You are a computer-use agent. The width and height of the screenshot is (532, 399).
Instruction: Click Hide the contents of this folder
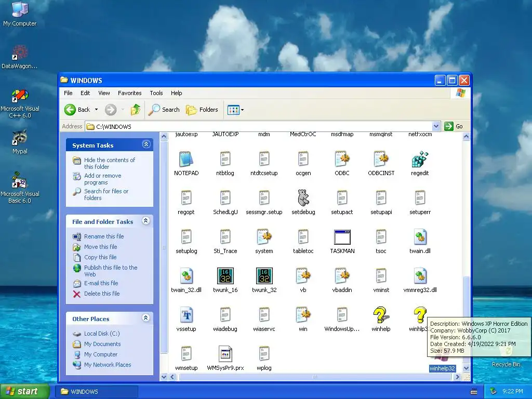[x=109, y=163]
